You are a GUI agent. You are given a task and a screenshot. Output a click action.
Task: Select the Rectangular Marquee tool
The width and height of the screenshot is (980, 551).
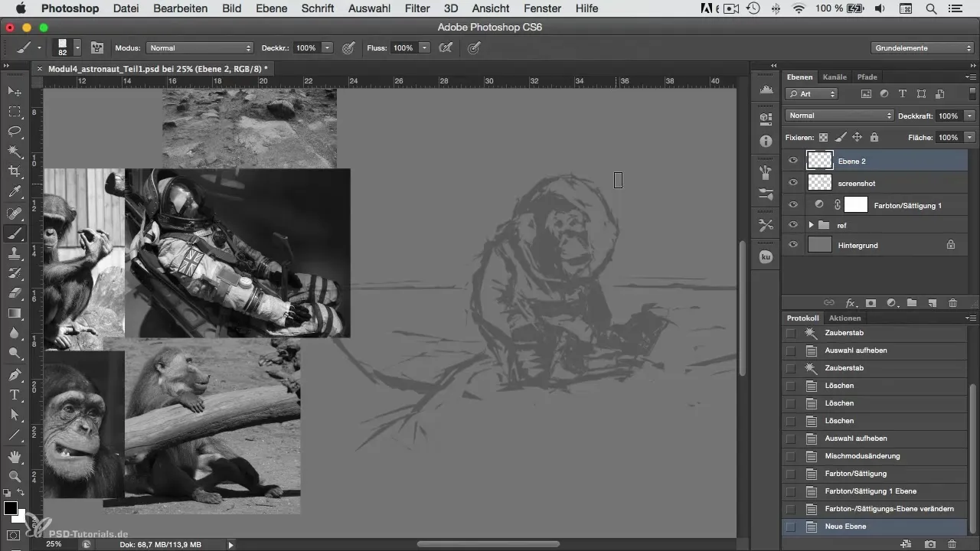pos(14,111)
